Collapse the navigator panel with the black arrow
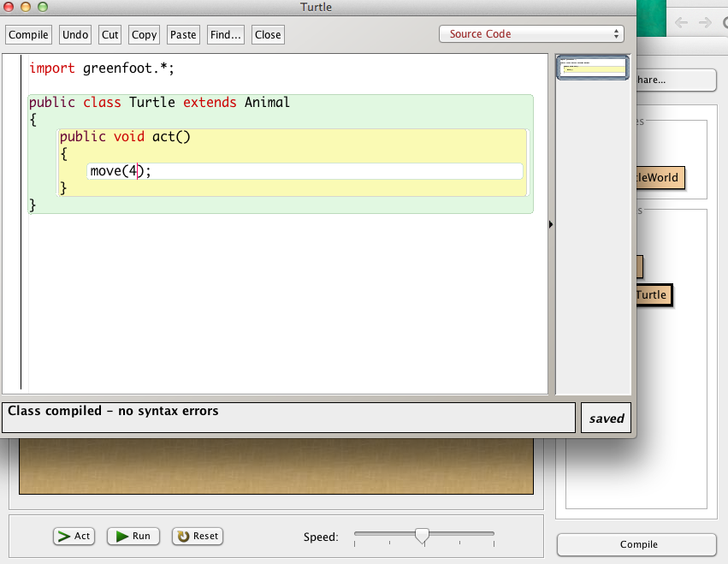 pos(551,224)
